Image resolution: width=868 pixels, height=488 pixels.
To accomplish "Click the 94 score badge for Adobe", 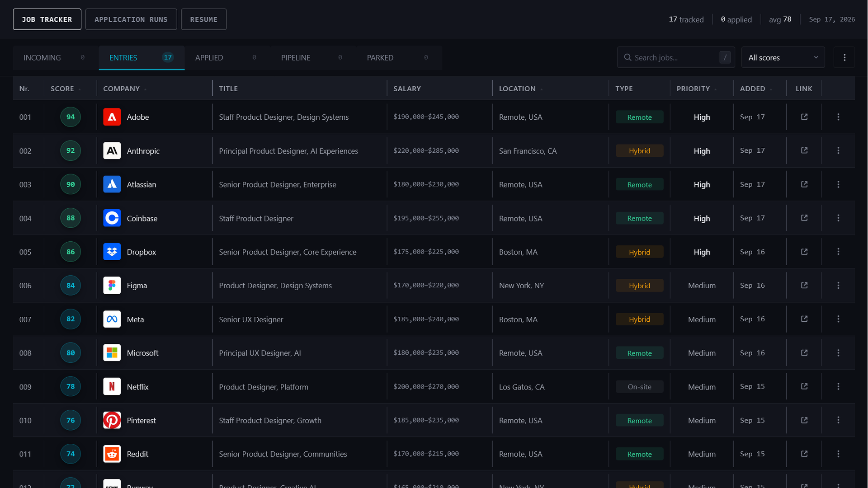I will (x=71, y=117).
